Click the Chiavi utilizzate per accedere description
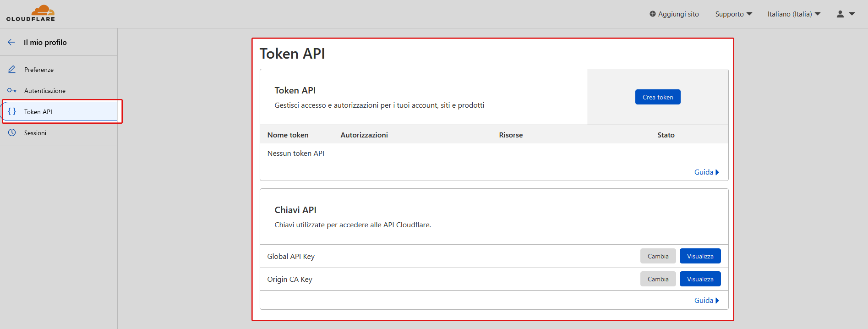Image resolution: width=868 pixels, height=329 pixels. [x=353, y=225]
